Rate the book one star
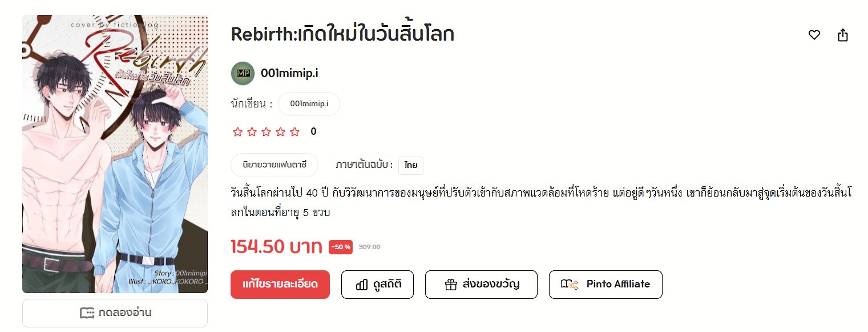Screen dimensions: 868x332 coord(237,132)
